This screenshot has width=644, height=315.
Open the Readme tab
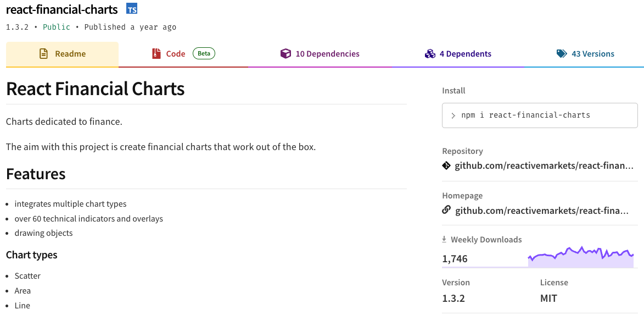point(63,54)
